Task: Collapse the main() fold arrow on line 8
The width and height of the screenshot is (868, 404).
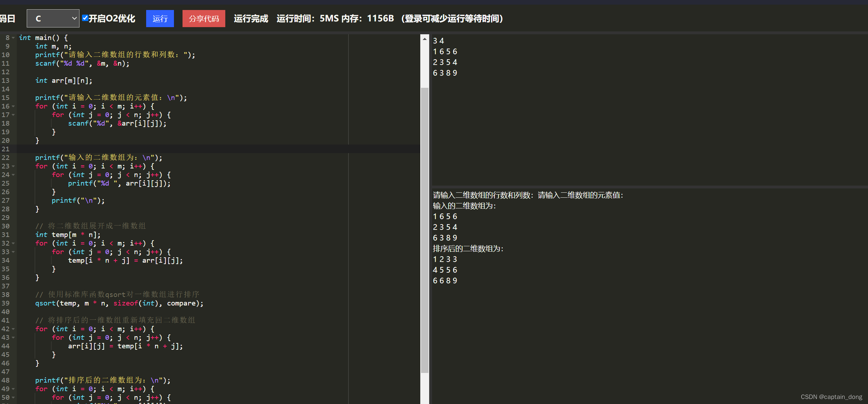Action: tap(14, 38)
